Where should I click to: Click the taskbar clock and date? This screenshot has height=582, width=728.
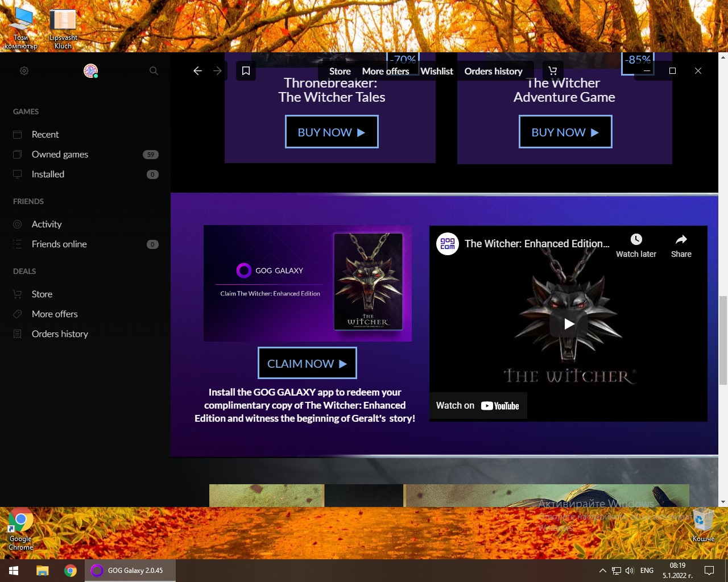point(677,571)
